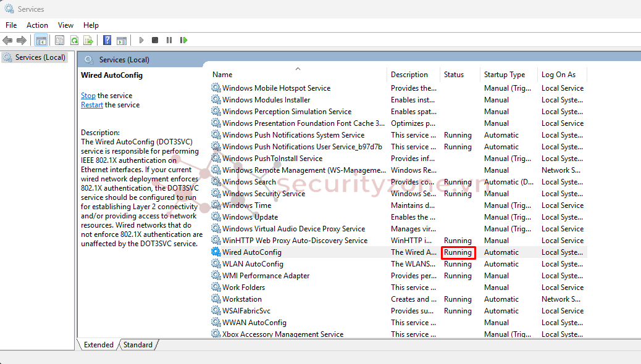Click the Show/Hide Action Pane icon
The image size is (641, 364).
[x=122, y=40]
